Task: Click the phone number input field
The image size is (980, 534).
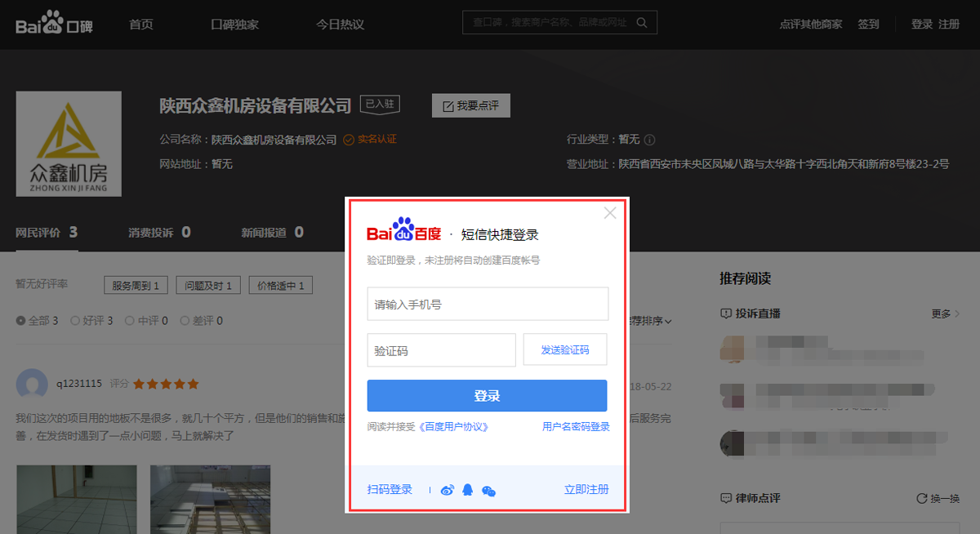Action: click(x=488, y=305)
